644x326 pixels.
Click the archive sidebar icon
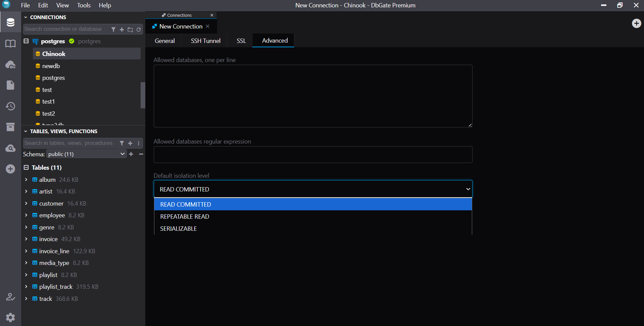pos(10,127)
